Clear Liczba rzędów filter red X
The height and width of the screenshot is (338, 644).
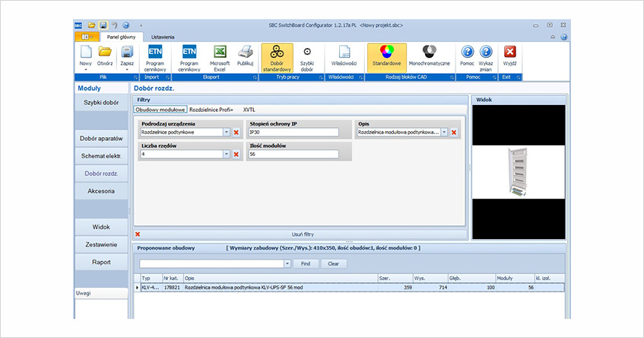(236, 155)
